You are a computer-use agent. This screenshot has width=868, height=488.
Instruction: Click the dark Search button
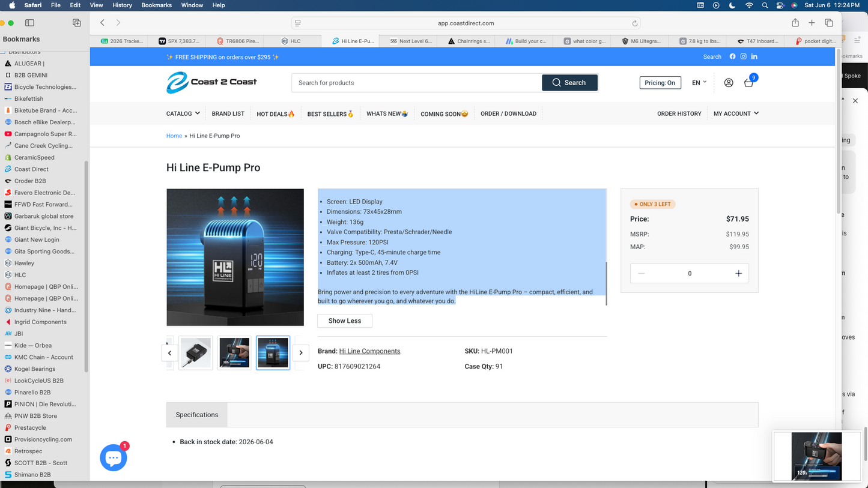click(x=569, y=83)
